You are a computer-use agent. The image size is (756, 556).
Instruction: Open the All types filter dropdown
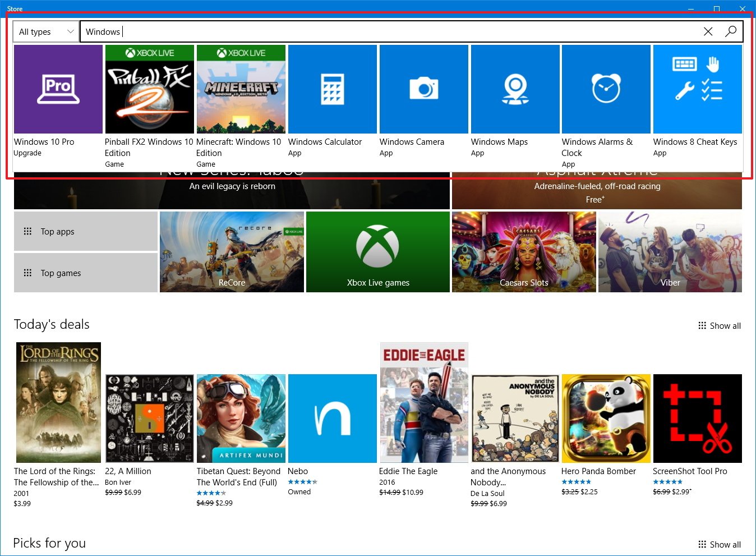[x=46, y=31]
